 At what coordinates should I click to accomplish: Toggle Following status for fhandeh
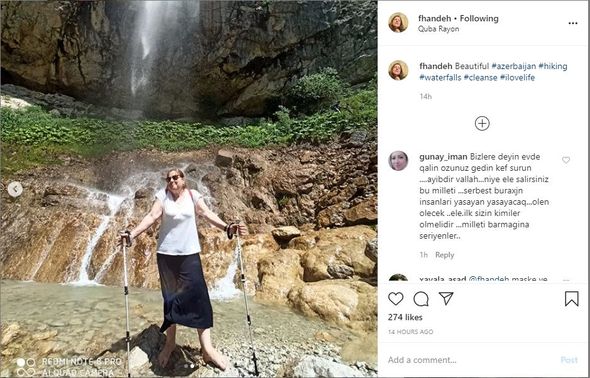coord(479,18)
